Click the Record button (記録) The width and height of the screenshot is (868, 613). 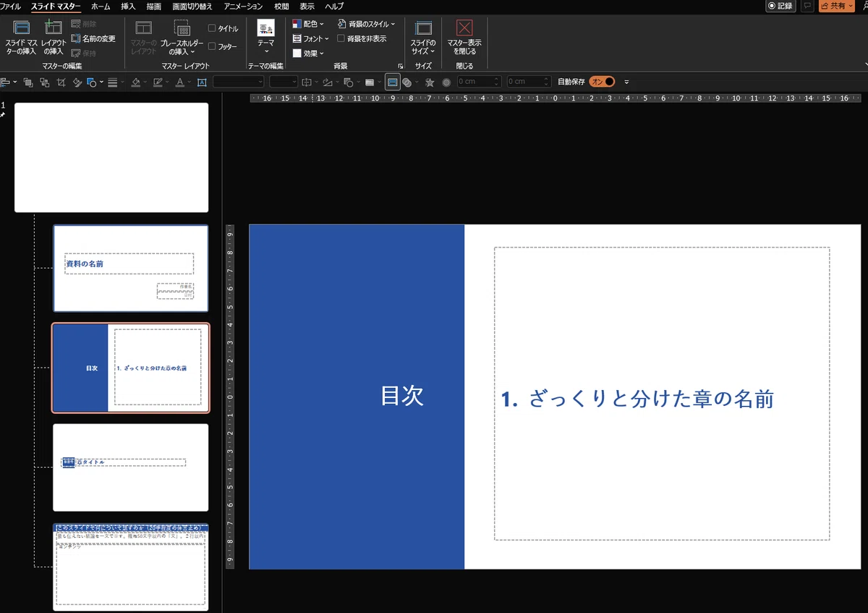tap(780, 6)
